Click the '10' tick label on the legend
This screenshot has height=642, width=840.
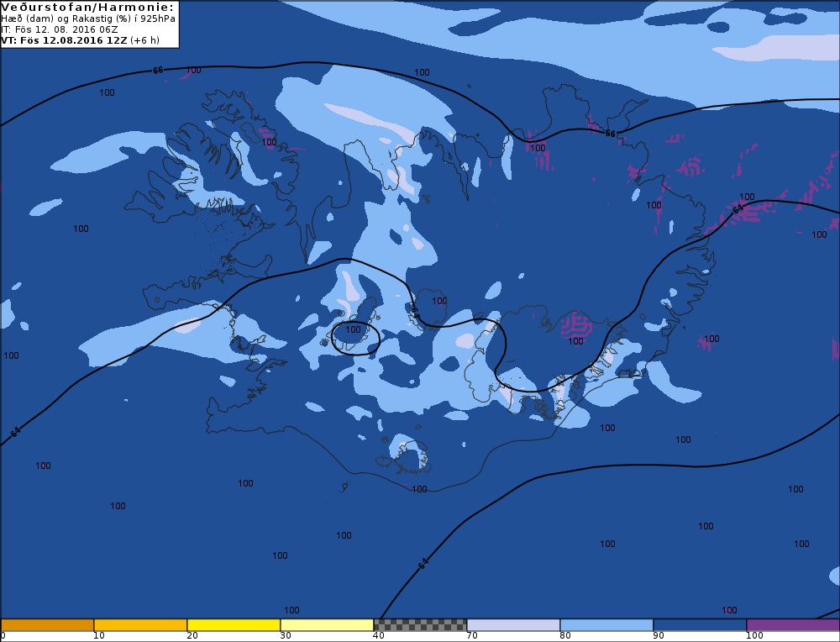point(99,636)
